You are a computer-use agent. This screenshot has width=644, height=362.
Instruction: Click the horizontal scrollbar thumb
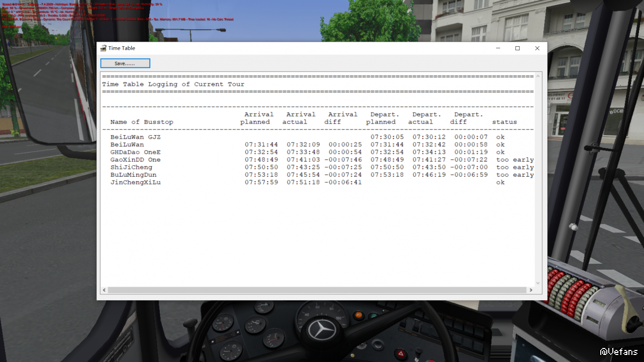point(317,290)
